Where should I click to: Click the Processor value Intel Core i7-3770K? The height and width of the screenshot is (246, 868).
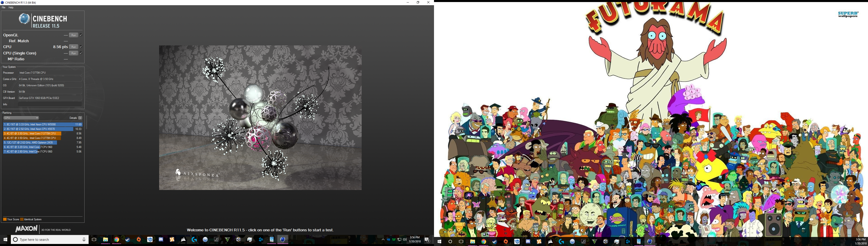[50, 73]
